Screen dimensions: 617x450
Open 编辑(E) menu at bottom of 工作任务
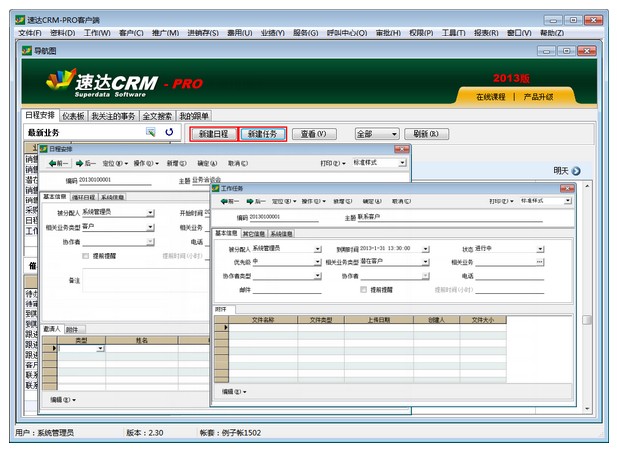(x=234, y=392)
